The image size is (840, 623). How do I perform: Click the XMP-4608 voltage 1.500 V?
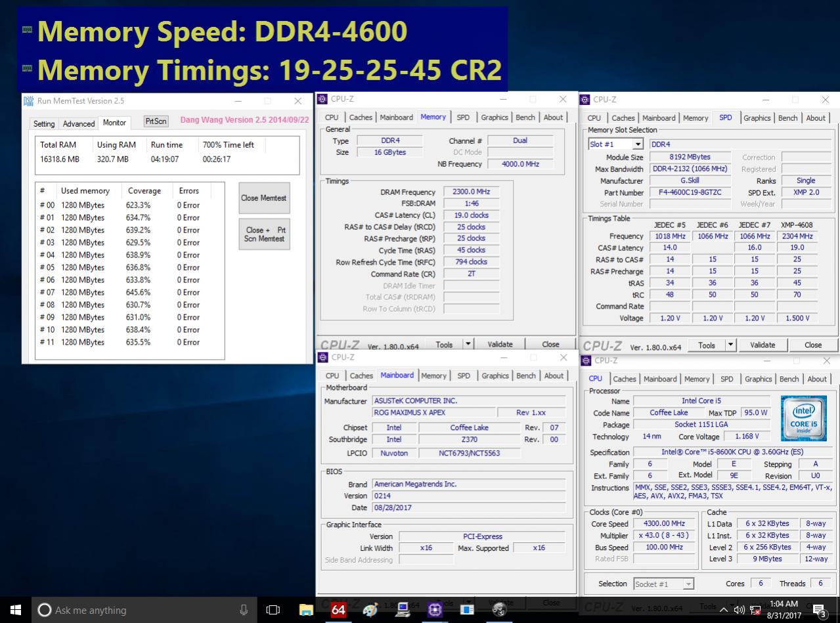[797, 318]
